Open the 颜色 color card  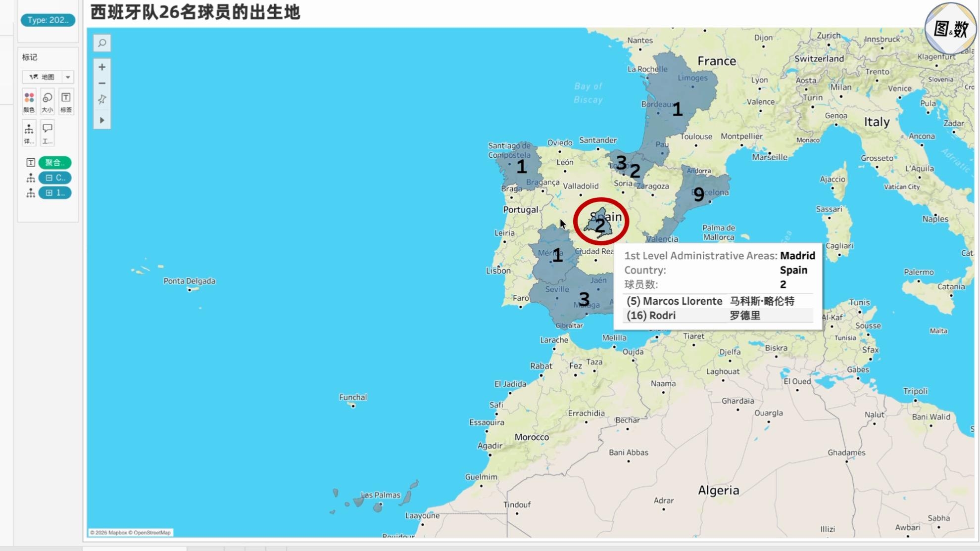[x=29, y=102]
